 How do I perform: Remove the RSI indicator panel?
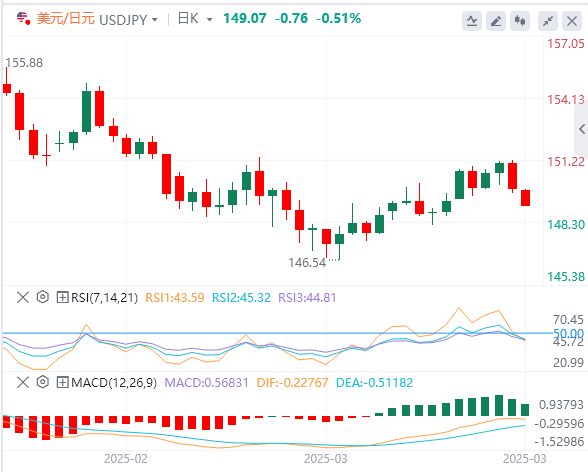[x=23, y=298]
